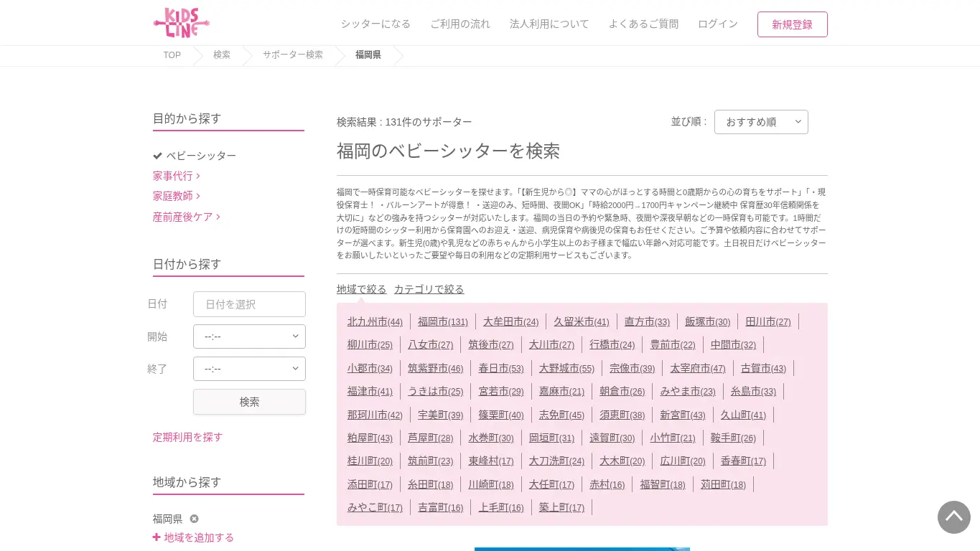Open よくあるご質問 in the top menu
Screen dimensions: 980x551
pos(643,24)
